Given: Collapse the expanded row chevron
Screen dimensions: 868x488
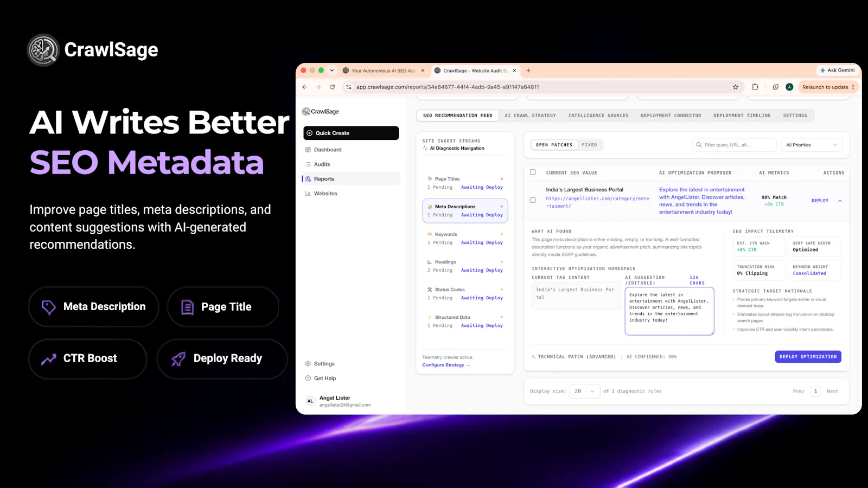Looking at the screenshot, I should [840, 201].
